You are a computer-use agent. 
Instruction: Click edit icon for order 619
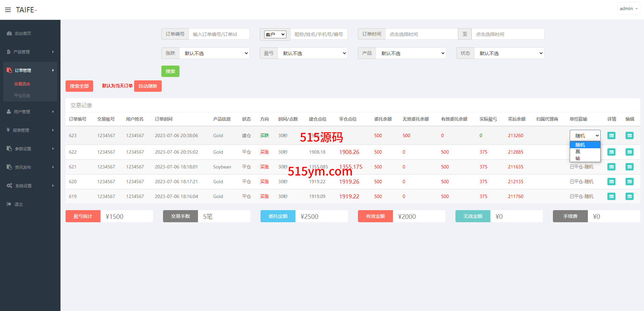click(x=629, y=196)
